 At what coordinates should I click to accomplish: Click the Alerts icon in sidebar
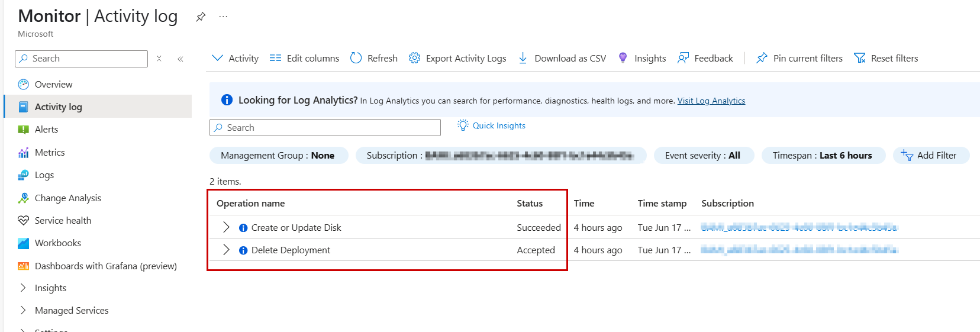pos(23,129)
